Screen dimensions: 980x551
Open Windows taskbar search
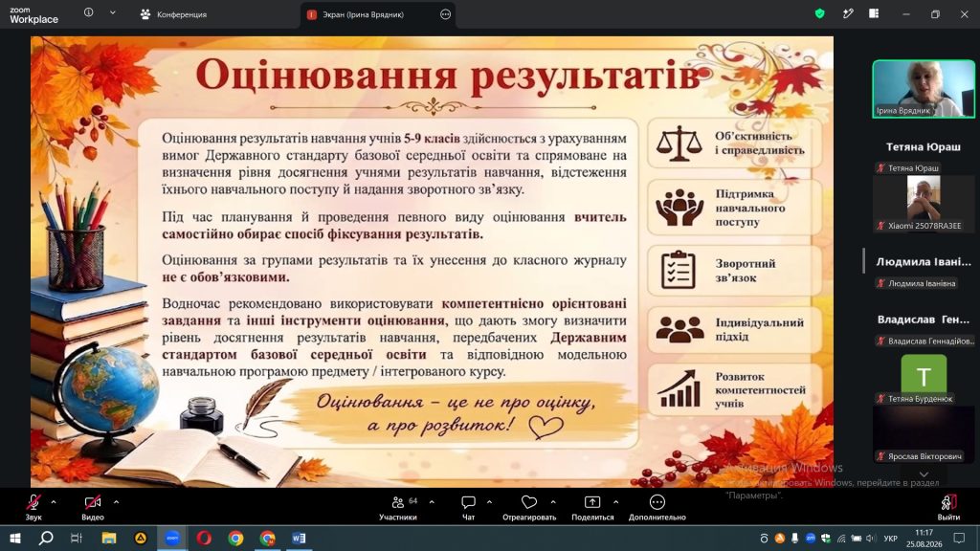click(x=46, y=538)
